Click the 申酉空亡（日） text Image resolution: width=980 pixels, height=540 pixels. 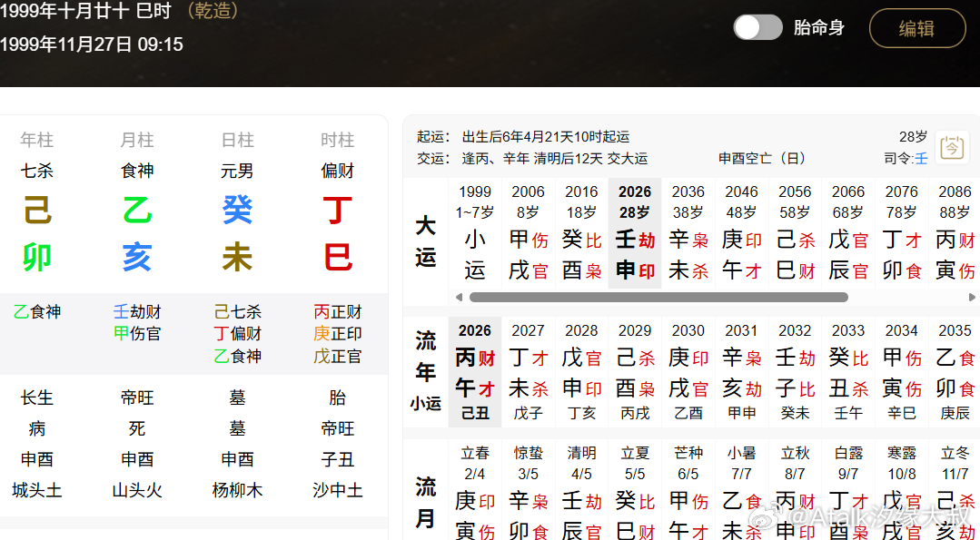click(x=763, y=159)
